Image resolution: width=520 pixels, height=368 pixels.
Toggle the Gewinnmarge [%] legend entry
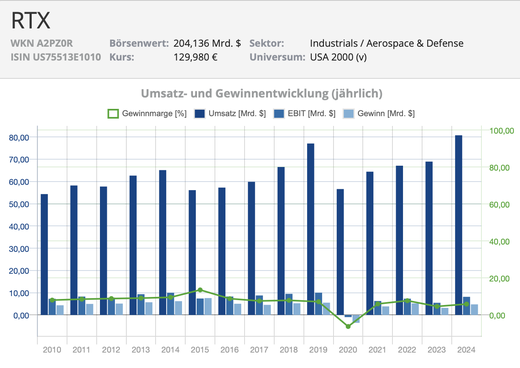tap(147, 114)
